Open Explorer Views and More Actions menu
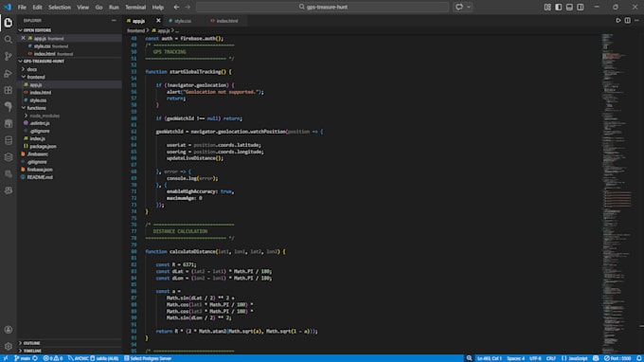Image resolution: width=644 pixels, height=362 pixels. [114, 21]
